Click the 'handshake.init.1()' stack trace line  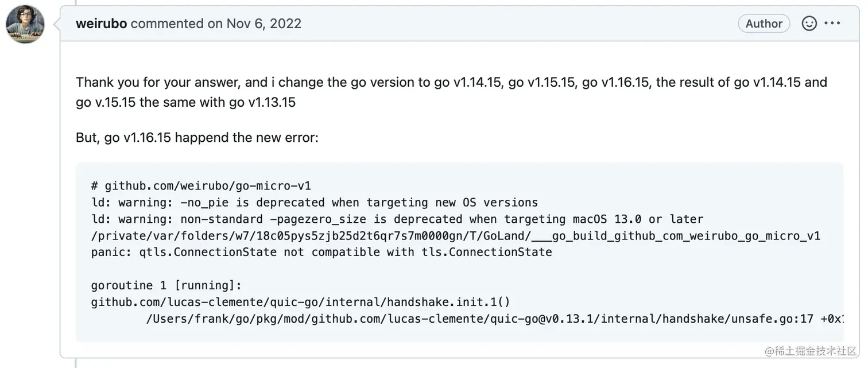click(301, 302)
